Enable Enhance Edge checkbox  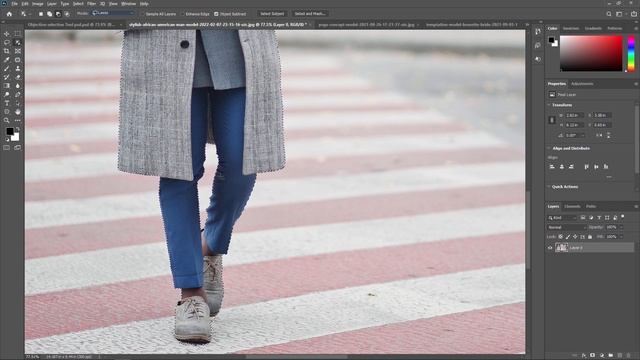(182, 14)
